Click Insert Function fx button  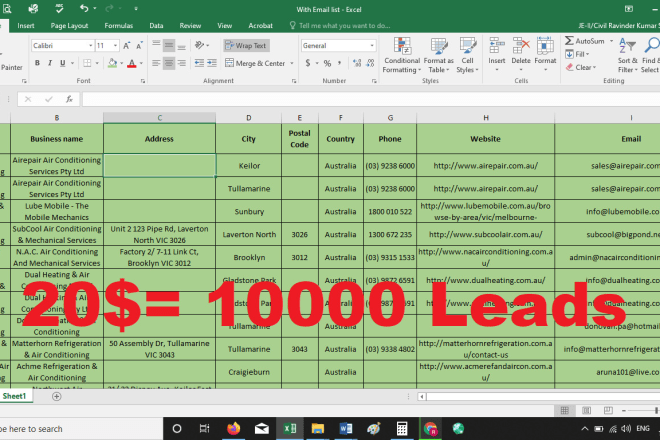coord(69,99)
